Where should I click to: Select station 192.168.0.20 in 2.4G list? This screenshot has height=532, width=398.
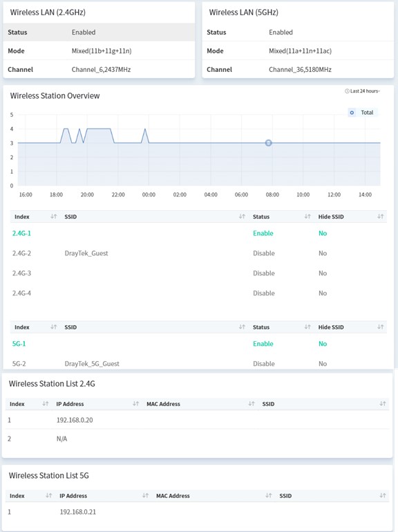tap(198, 420)
